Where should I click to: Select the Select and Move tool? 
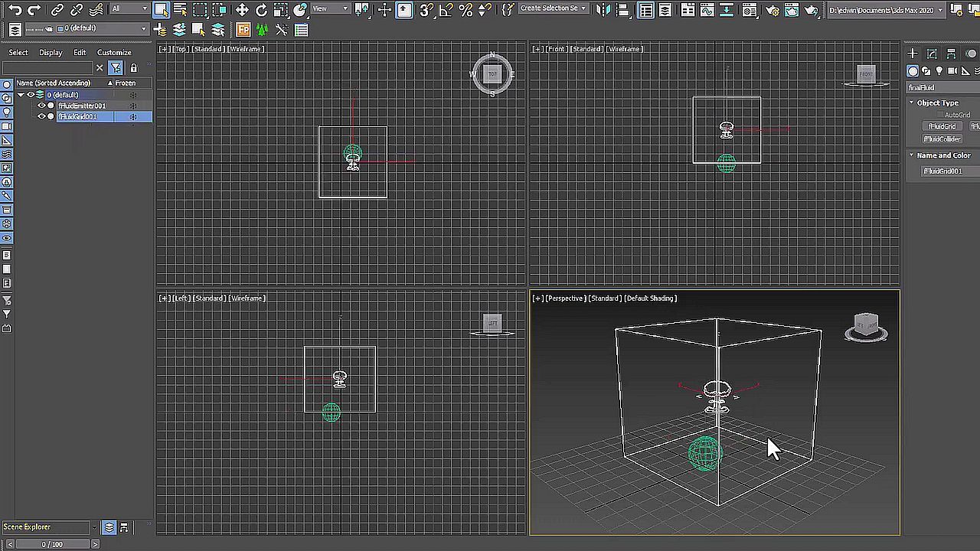click(241, 8)
